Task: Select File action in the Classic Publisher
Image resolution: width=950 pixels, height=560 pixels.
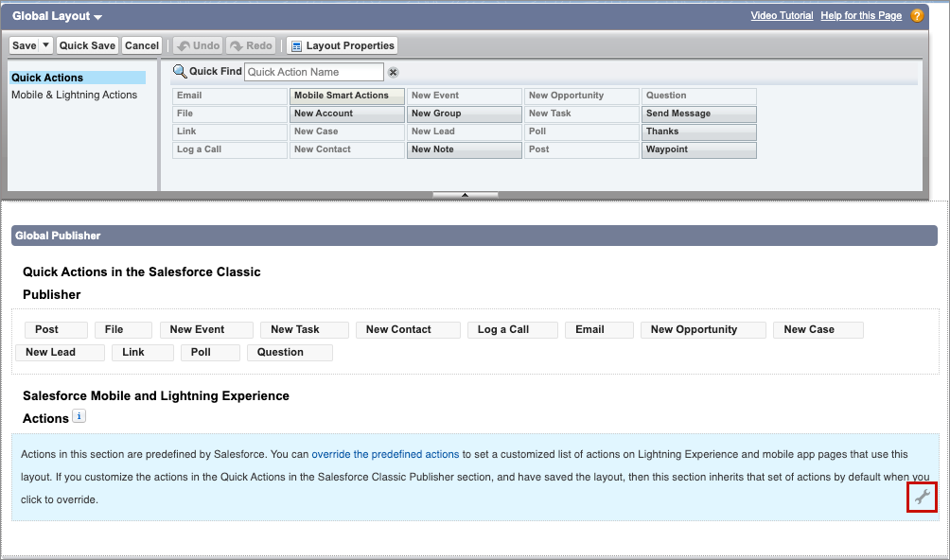Action: [x=124, y=330]
